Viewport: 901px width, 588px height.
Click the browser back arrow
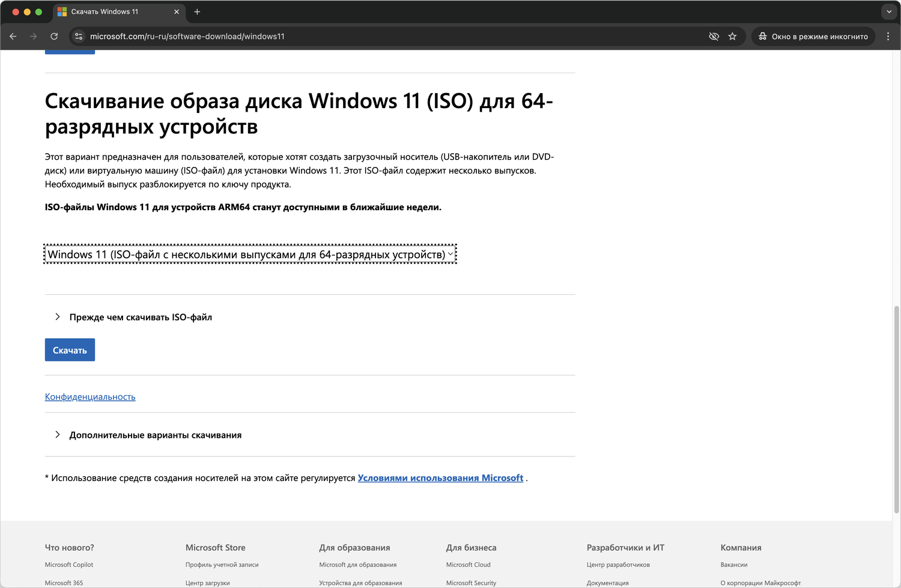(x=13, y=37)
